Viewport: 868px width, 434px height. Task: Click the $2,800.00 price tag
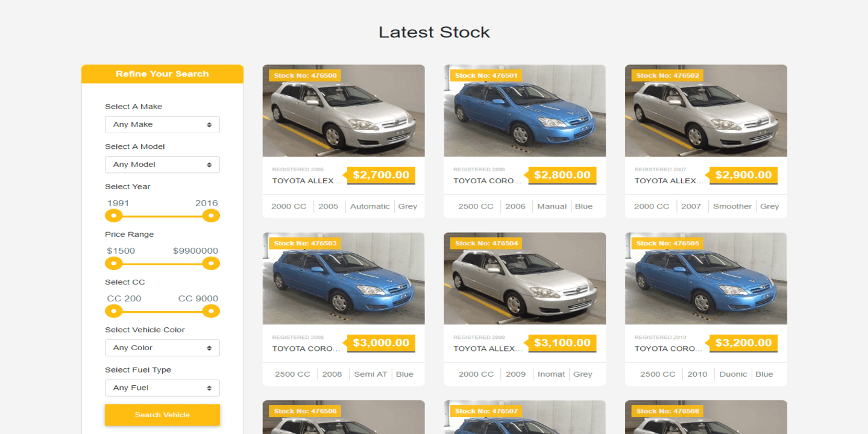coord(562,175)
